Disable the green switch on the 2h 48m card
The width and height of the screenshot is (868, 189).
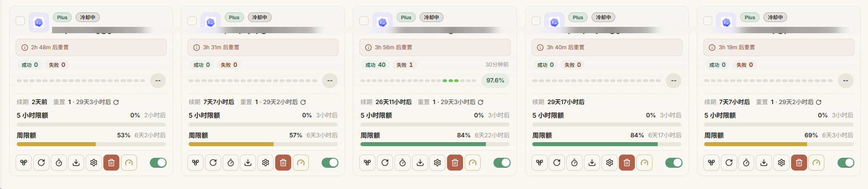coord(158,163)
